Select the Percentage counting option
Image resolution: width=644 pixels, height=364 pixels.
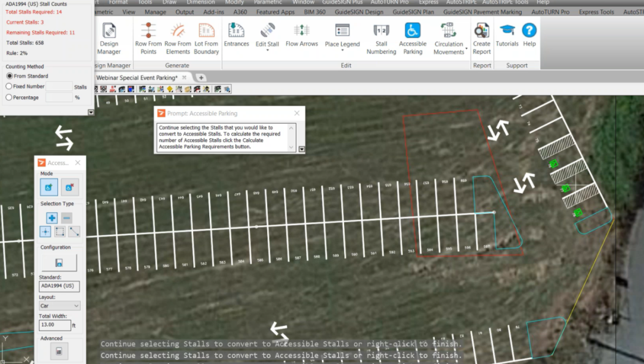(x=10, y=97)
